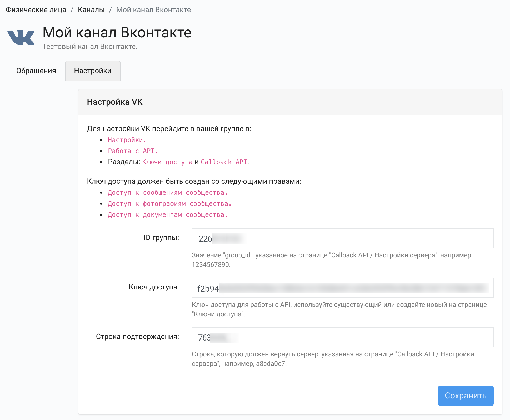
Task: Click the Ключ доступа: field label
Action: coord(154,287)
